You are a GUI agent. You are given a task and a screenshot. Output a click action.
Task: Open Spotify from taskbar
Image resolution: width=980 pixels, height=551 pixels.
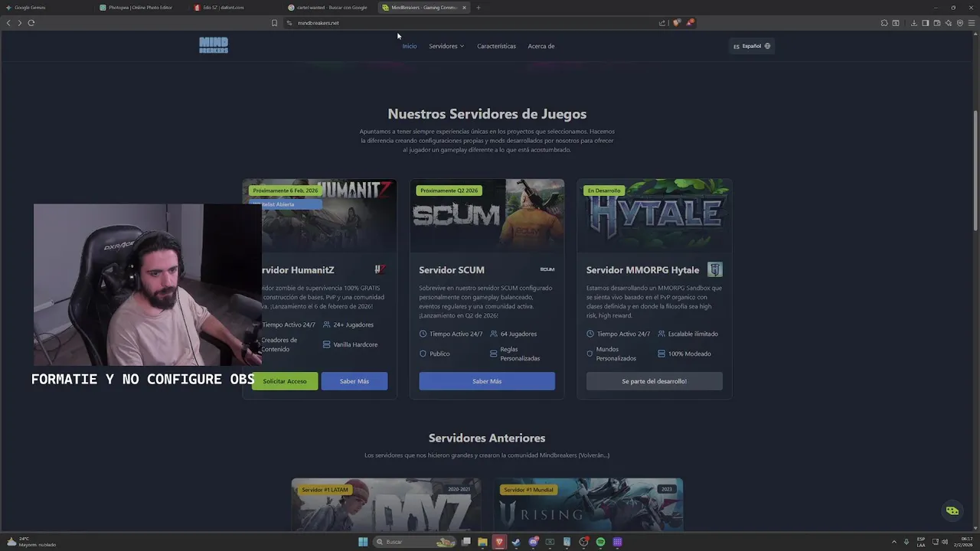[600, 542]
